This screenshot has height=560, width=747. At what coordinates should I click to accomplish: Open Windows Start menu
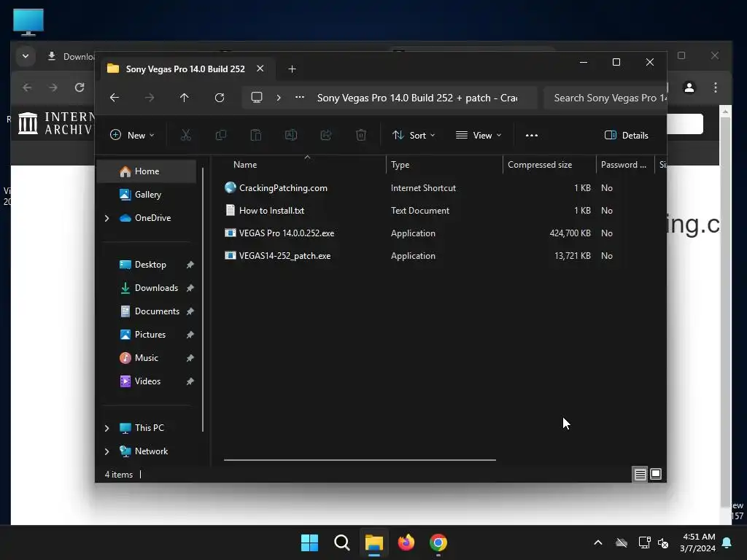click(x=309, y=542)
